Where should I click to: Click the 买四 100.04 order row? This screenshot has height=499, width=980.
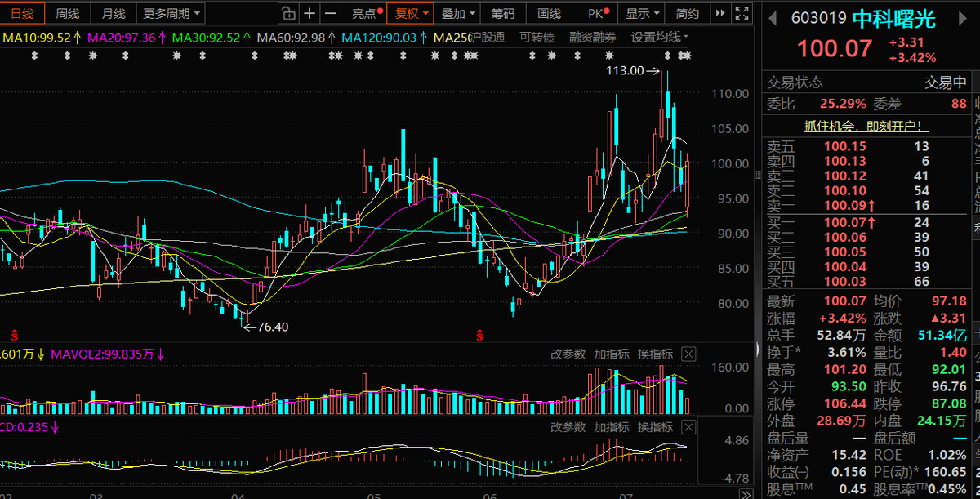point(865,267)
